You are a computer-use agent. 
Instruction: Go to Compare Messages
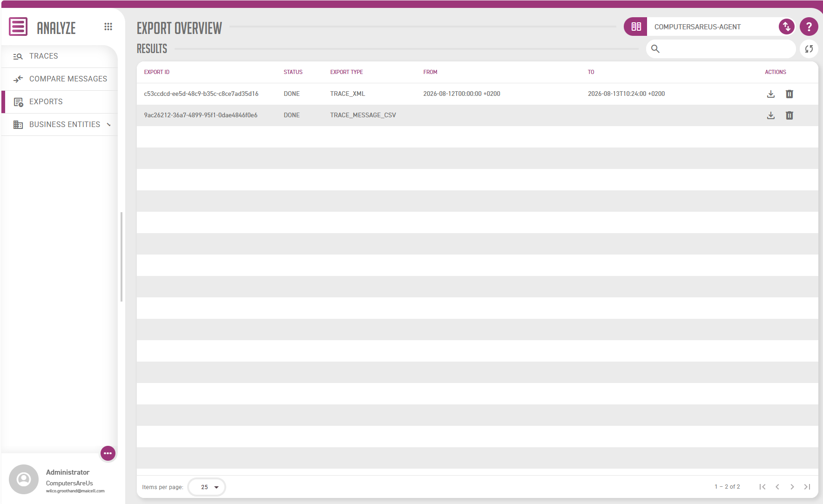pos(59,79)
